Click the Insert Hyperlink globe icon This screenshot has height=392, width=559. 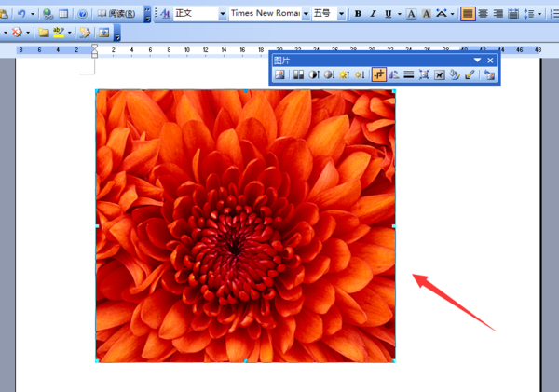48,14
